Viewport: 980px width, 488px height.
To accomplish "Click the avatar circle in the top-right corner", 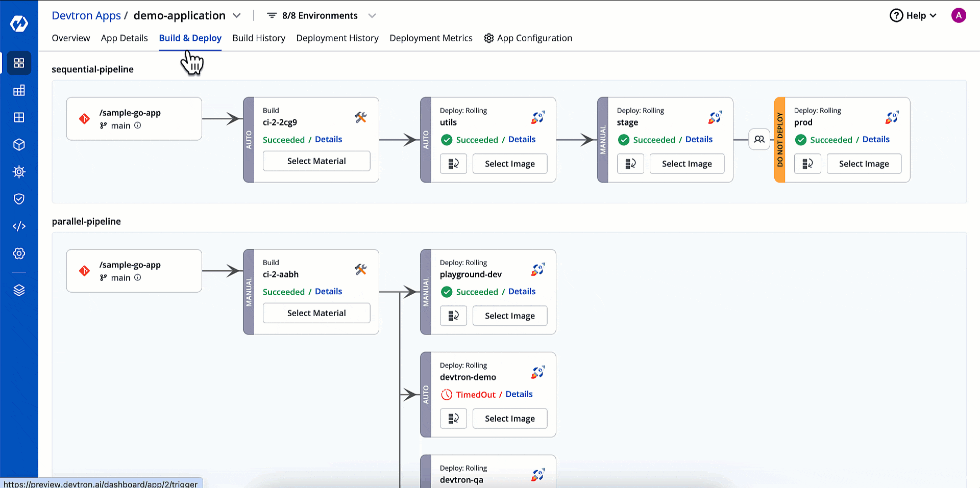I will coord(959,15).
